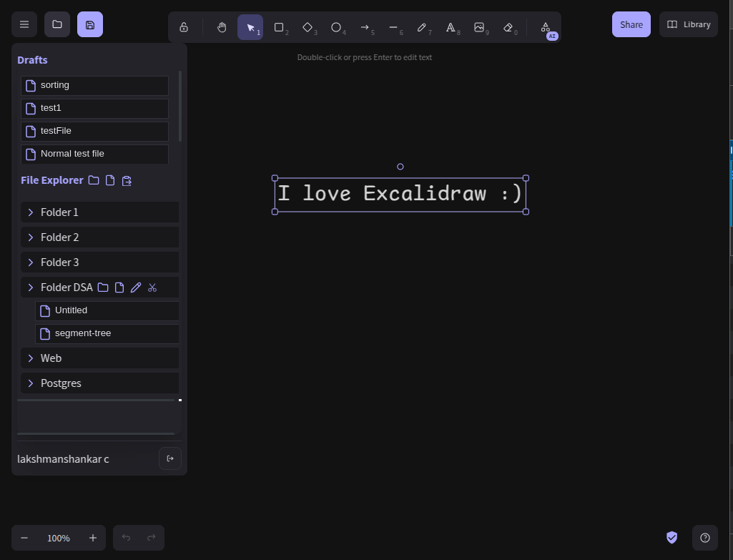This screenshot has height=560, width=733.
Task: Toggle the file explorer folder button
Action: pyautogui.click(x=57, y=24)
